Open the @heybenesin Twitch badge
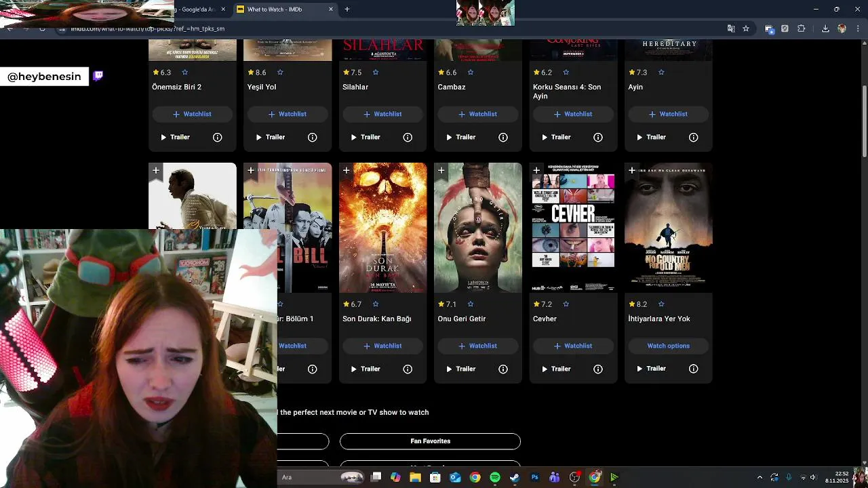Image resolution: width=868 pixels, height=488 pixels. tap(52, 77)
